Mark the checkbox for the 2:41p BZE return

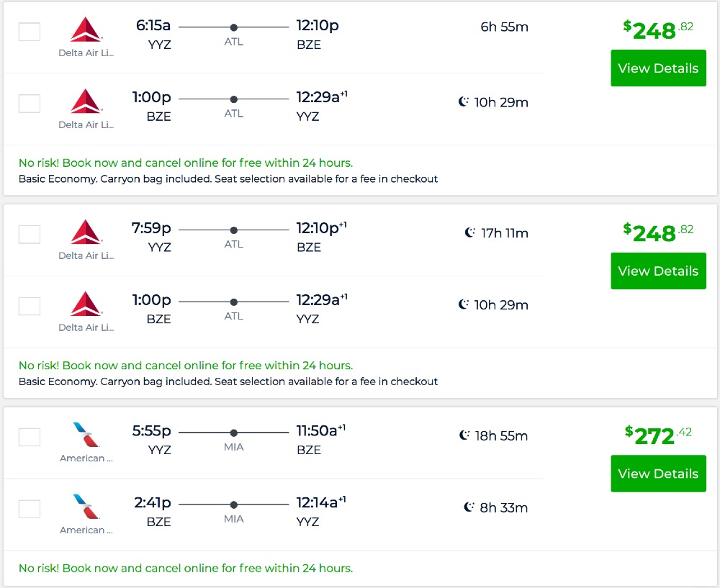tap(30, 509)
